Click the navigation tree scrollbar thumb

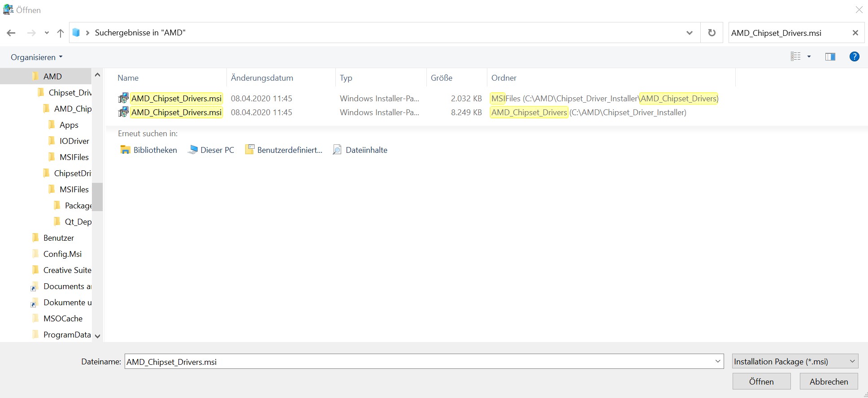coord(97,196)
